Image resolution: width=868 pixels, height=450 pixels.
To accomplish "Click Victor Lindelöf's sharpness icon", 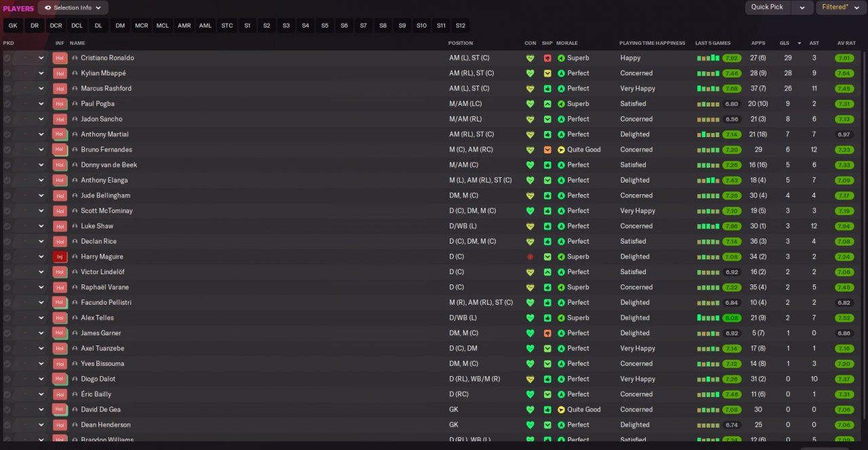I will pyautogui.click(x=547, y=272).
